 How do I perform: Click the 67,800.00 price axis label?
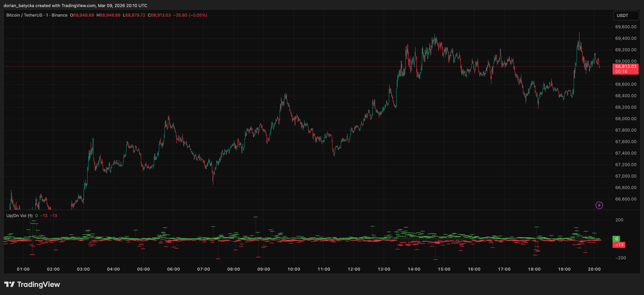click(x=626, y=130)
